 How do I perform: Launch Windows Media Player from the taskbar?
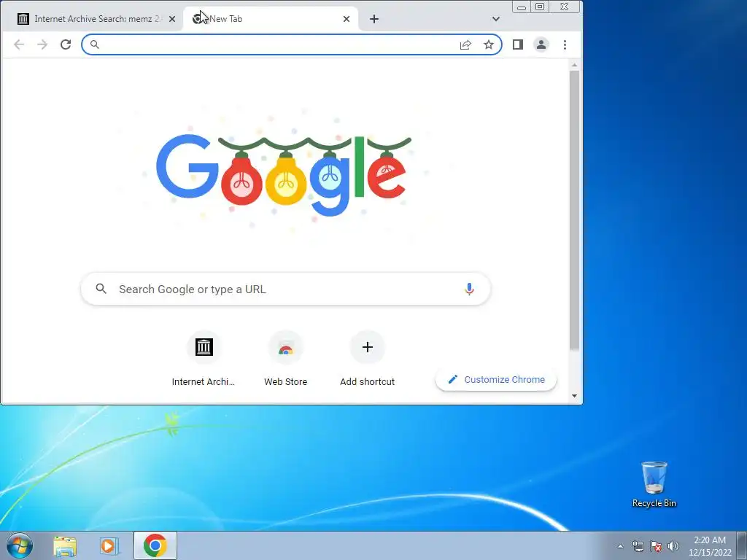(x=109, y=545)
